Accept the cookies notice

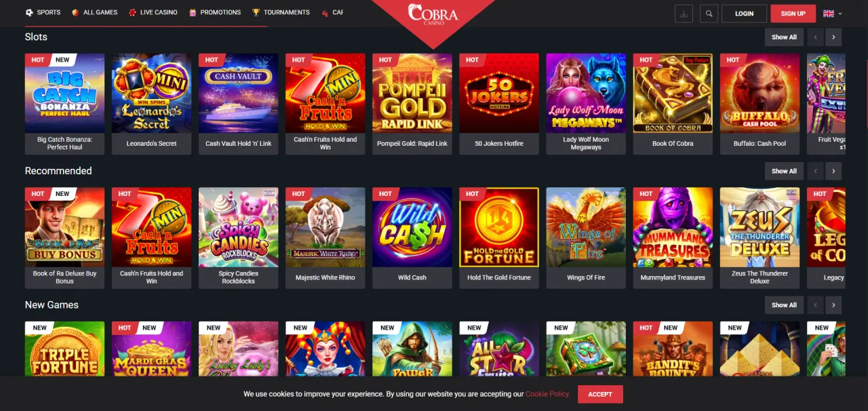coord(600,394)
